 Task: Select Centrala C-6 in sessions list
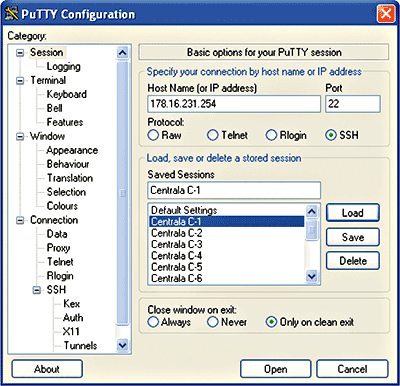coord(227,278)
